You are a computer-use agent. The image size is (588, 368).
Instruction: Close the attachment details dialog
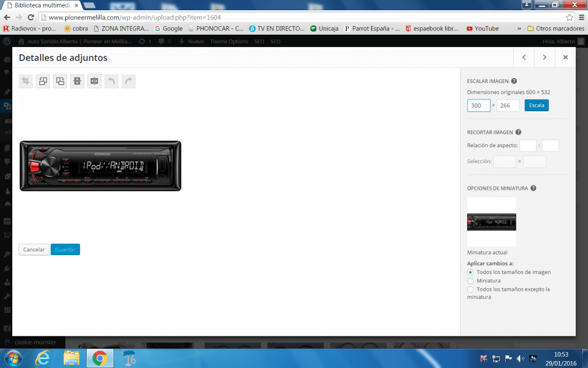(565, 57)
